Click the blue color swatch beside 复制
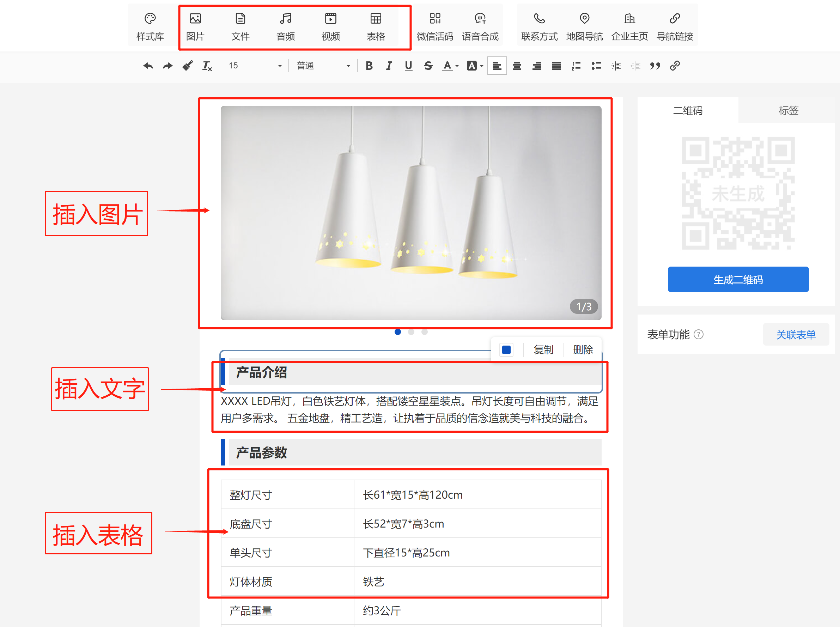The image size is (840, 627). click(506, 349)
